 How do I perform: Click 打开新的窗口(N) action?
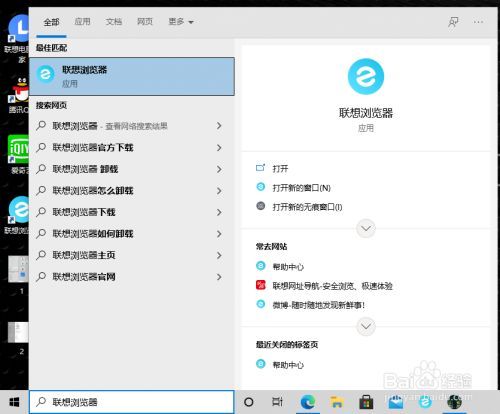301,188
